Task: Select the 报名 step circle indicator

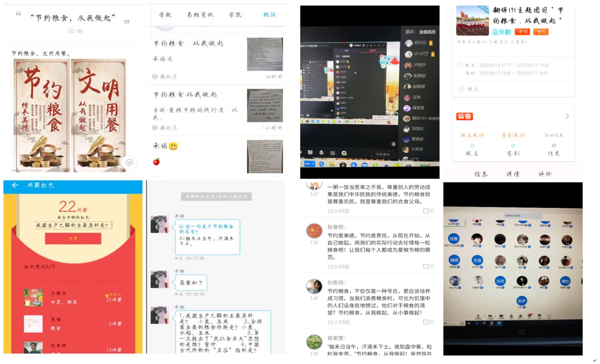Action: 472,146
